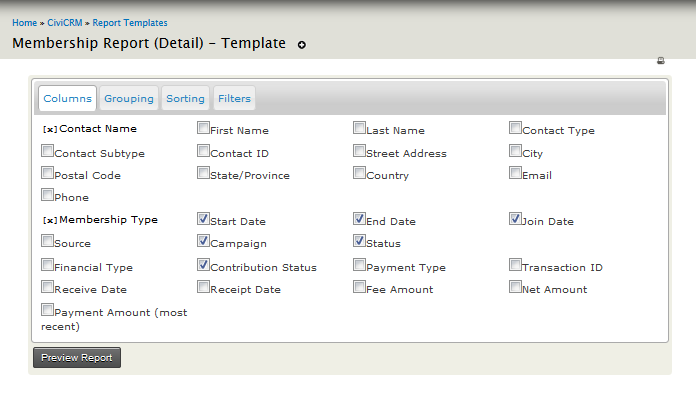Image resolution: width=696 pixels, height=401 pixels.
Task: Enable the Transaction ID column
Action: 515,265
